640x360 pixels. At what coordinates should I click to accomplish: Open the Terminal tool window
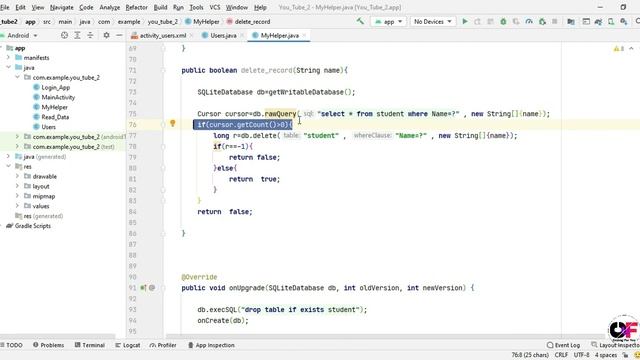[x=90, y=345]
